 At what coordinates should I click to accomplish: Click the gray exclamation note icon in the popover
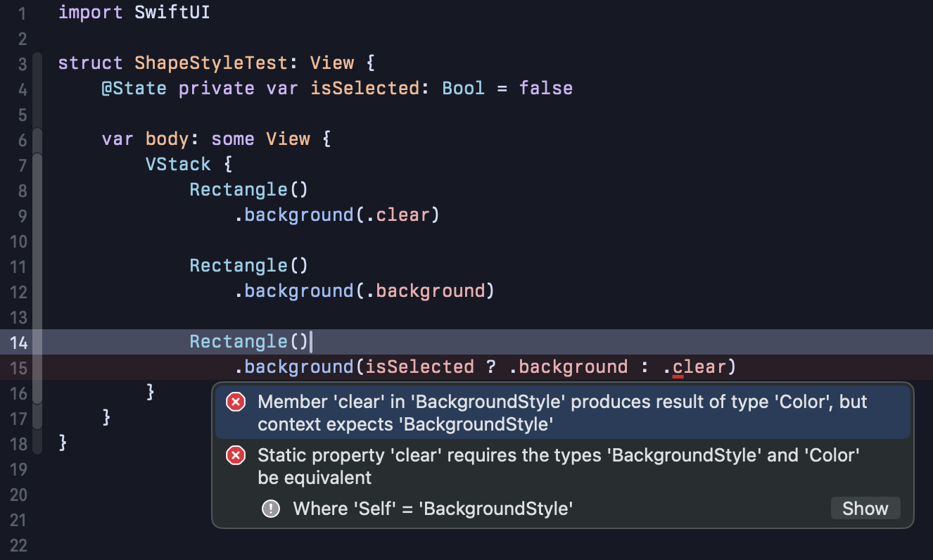(x=271, y=509)
